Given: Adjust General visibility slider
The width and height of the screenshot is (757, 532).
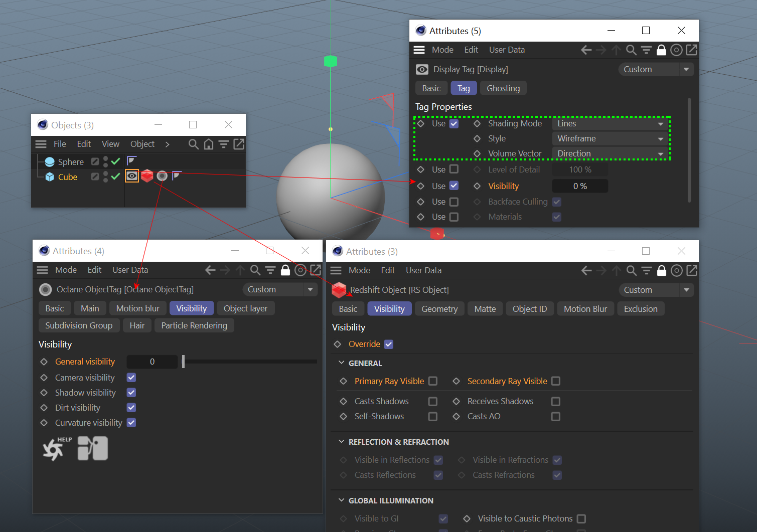Looking at the screenshot, I should click(250, 362).
